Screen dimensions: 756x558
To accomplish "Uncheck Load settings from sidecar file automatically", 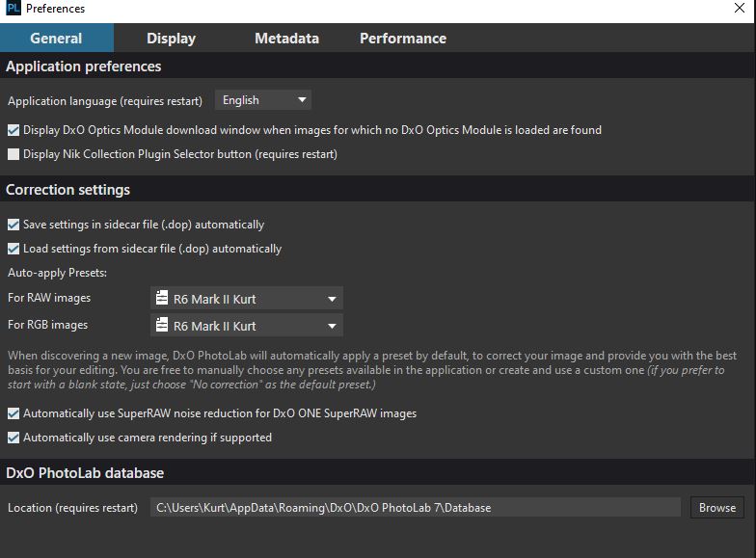I will 13,249.
